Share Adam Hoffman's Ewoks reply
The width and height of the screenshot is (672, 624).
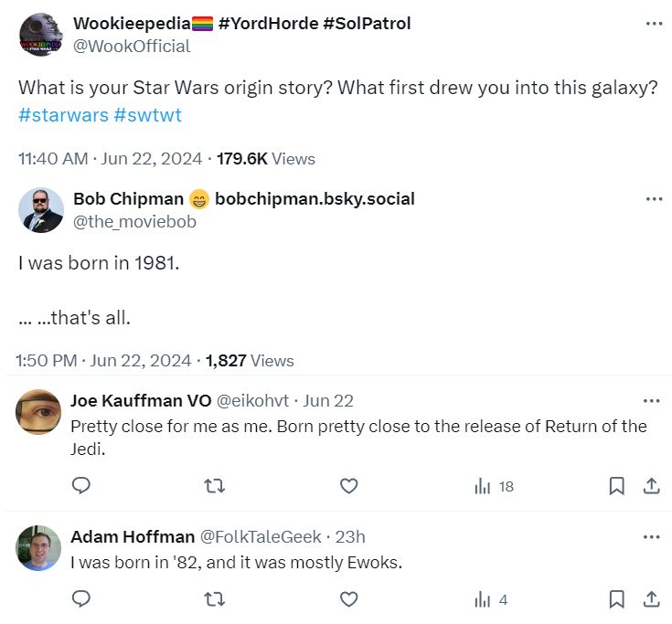tap(652, 599)
